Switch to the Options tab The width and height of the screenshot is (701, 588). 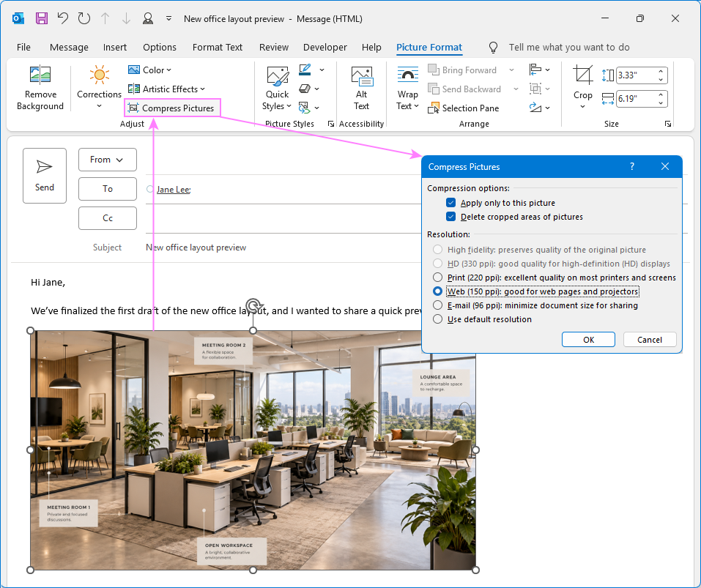point(160,48)
